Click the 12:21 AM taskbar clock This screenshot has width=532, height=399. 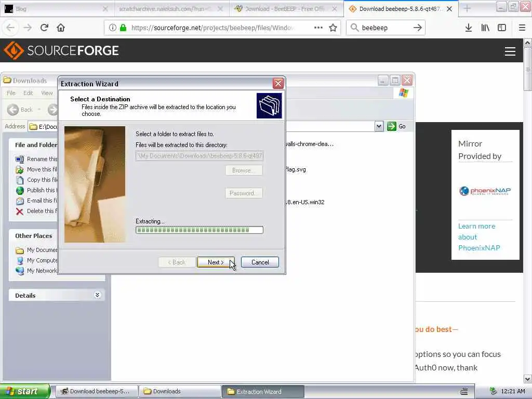(513, 391)
